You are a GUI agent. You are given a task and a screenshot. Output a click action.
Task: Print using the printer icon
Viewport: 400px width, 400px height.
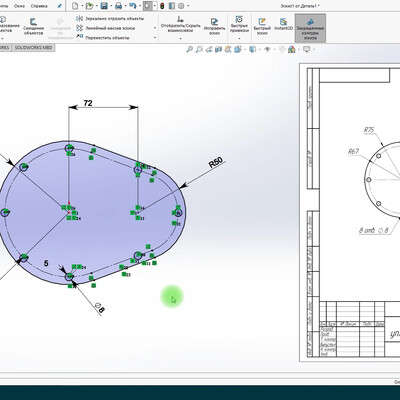[118, 6]
